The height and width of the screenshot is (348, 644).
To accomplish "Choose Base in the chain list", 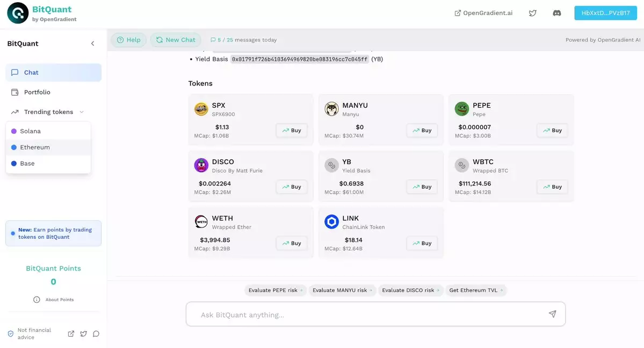I will pos(27,164).
